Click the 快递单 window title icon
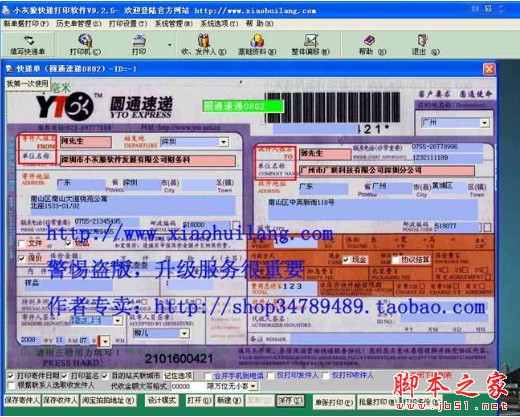 tap(10, 69)
